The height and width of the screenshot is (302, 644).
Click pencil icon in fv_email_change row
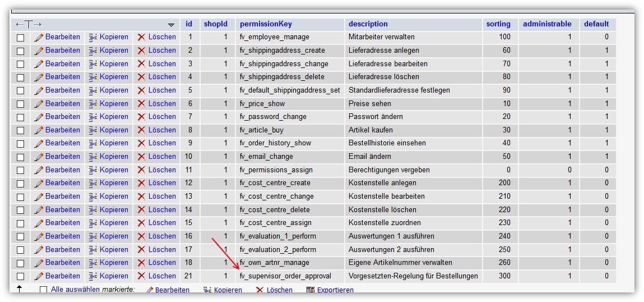point(39,157)
